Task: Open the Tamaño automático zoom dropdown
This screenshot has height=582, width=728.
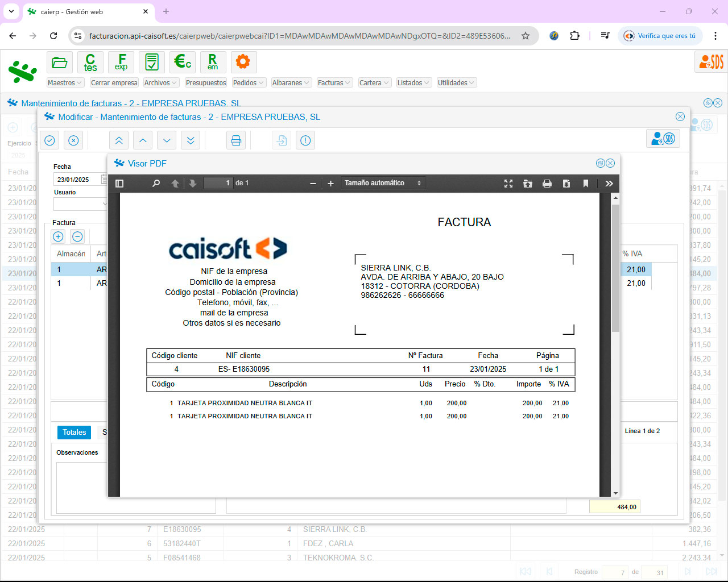Action: coord(383,183)
